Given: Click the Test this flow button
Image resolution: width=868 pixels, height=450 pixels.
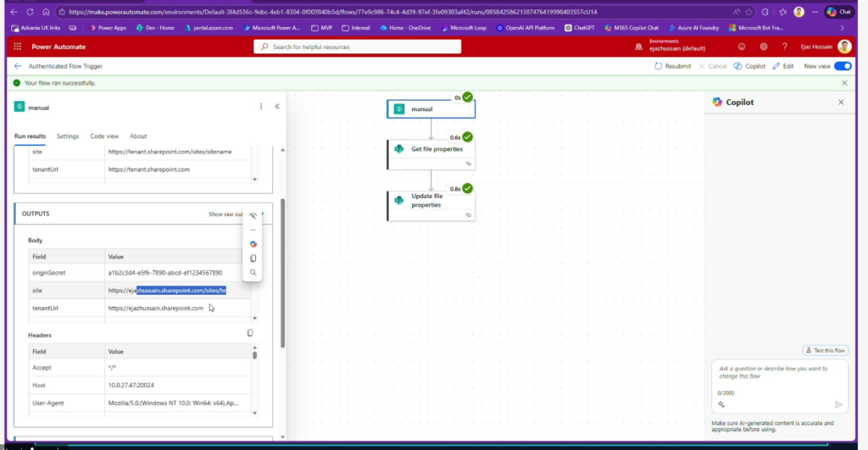Looking at the screenshot, I should tap(826, 350).
